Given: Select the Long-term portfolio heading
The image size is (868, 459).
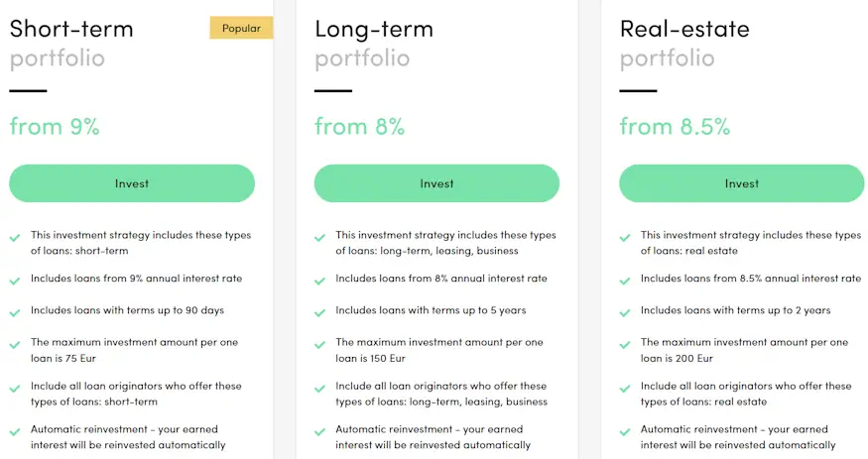Looking at the screenshot, I should [374, 29].
